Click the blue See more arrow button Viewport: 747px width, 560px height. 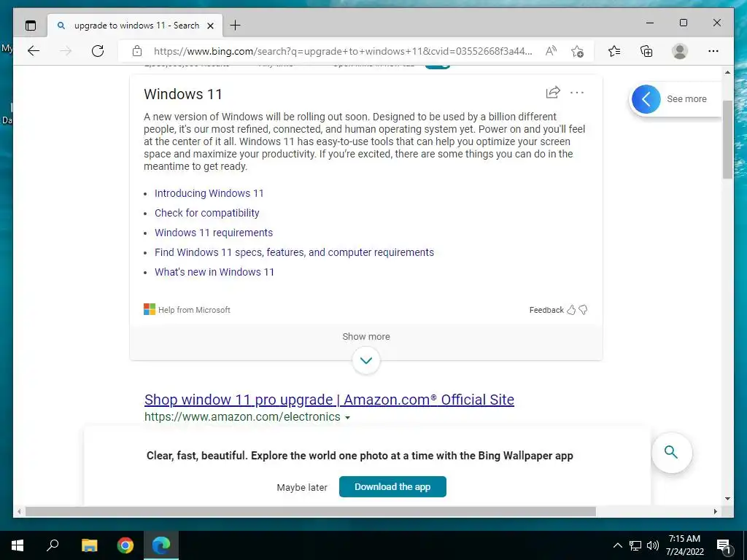(x=646, y=99)
